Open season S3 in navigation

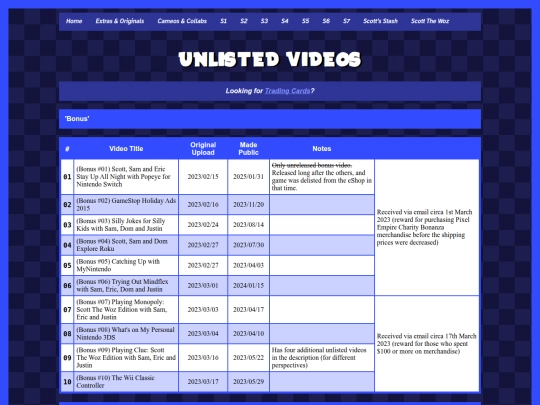click(x=264, y=21)
